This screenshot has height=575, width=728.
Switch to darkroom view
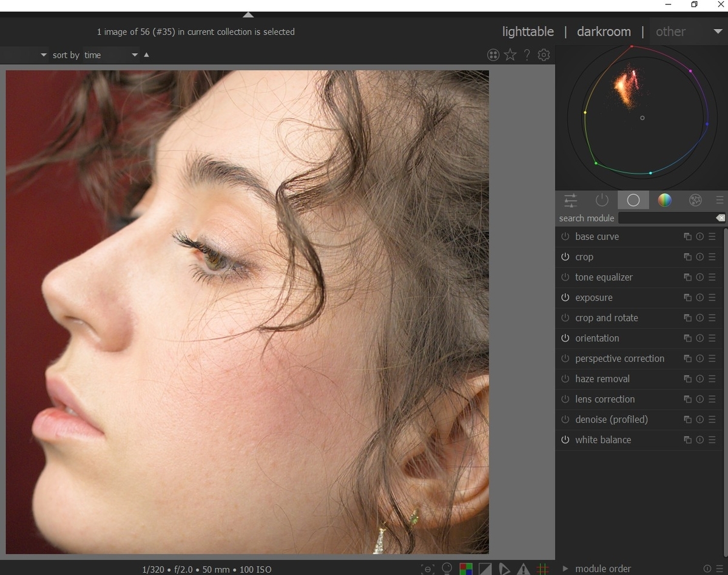tap(604, 32)
